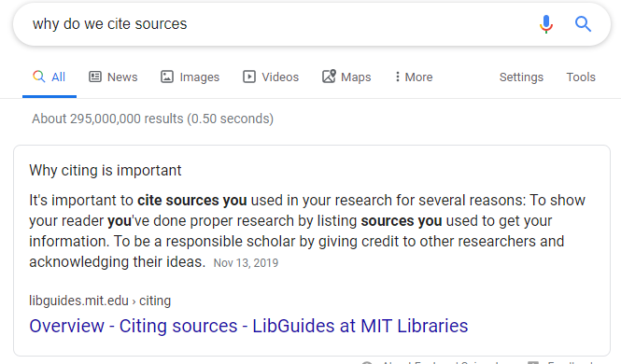The width and height of the screenshot is (621, 364).
Task: Click the play icon beside Videos
Action: (x=249, y=77)
